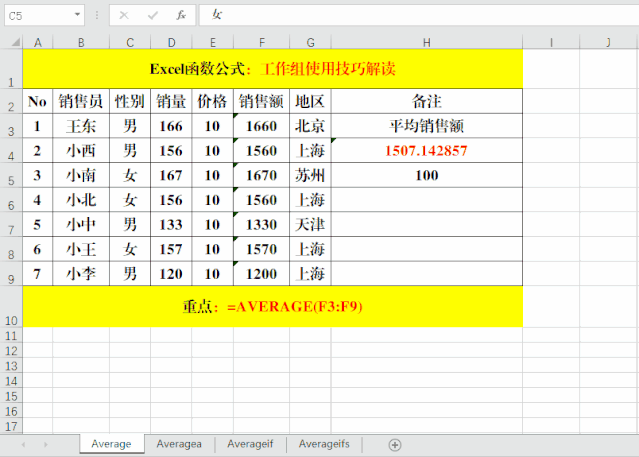Select column H header

click(426, 42)
